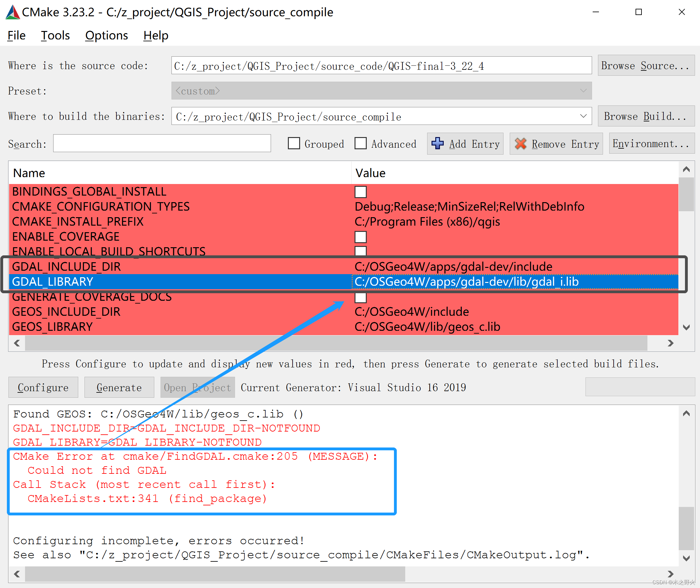Click the blue plus Add Entry icon
The height and width of the screenshot is (588, 700).
437,144
